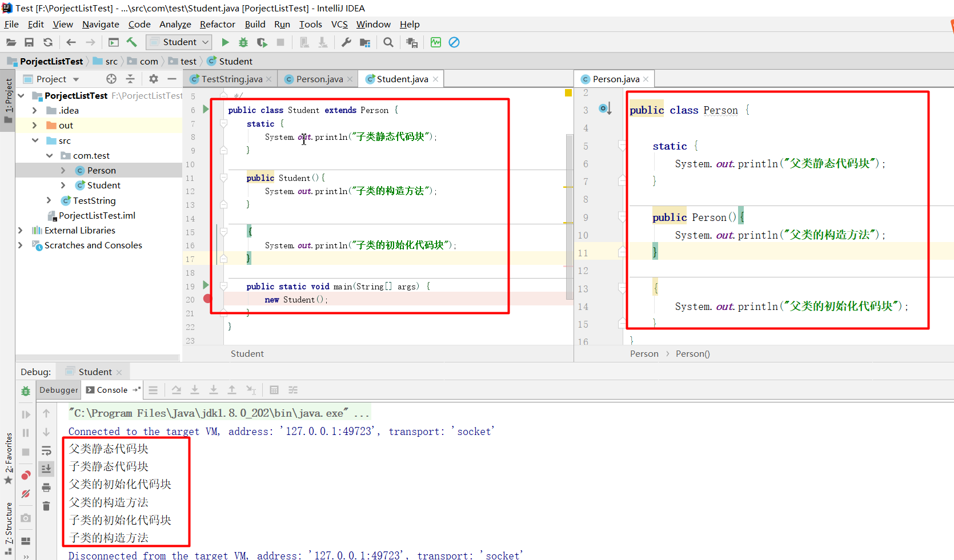Image resolution: width=954 pixels, height=560 pixels.
Task: Open the Refactor menu
Action: tap(217, 24)
